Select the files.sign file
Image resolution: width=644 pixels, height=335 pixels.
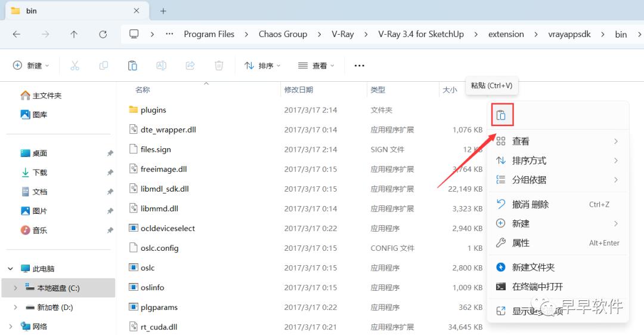(x=156, y=149)
